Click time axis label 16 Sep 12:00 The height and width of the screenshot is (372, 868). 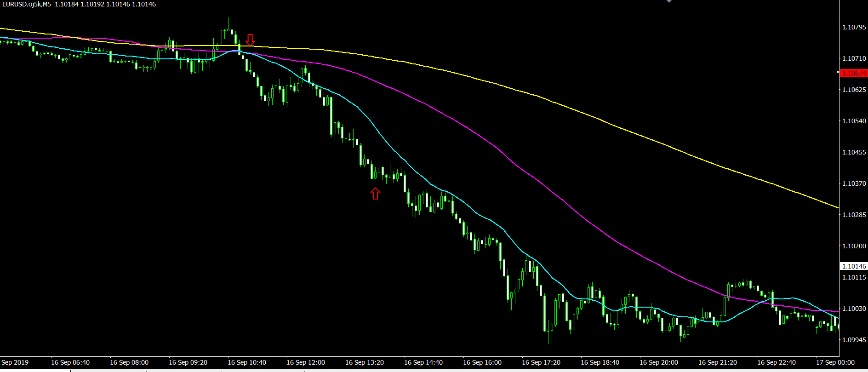(x=306, y=362)
